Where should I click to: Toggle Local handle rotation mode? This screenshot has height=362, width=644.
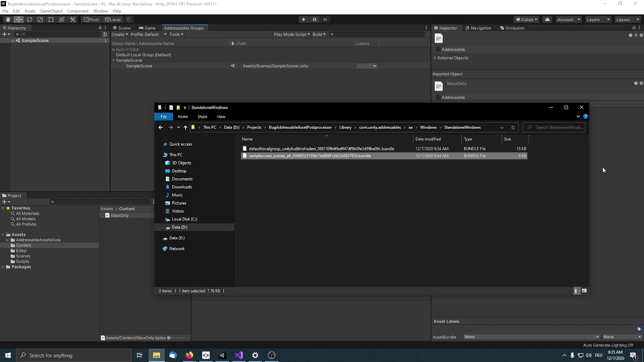[x=112, y=19]
